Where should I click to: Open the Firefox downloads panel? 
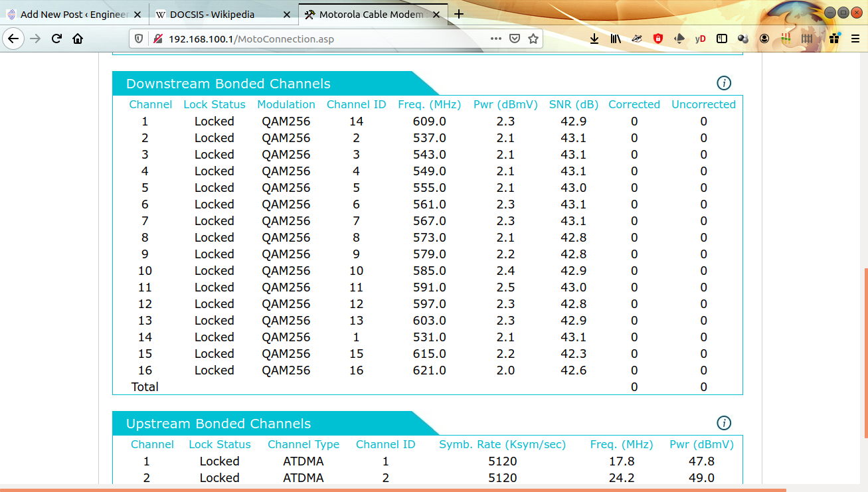point(594,39)
